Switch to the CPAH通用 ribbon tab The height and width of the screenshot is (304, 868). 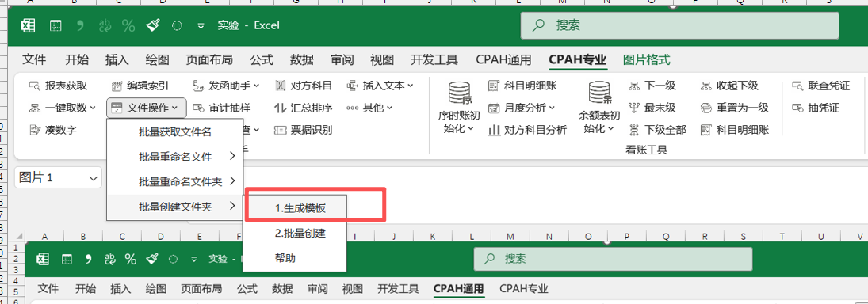[x=503, y=59]
